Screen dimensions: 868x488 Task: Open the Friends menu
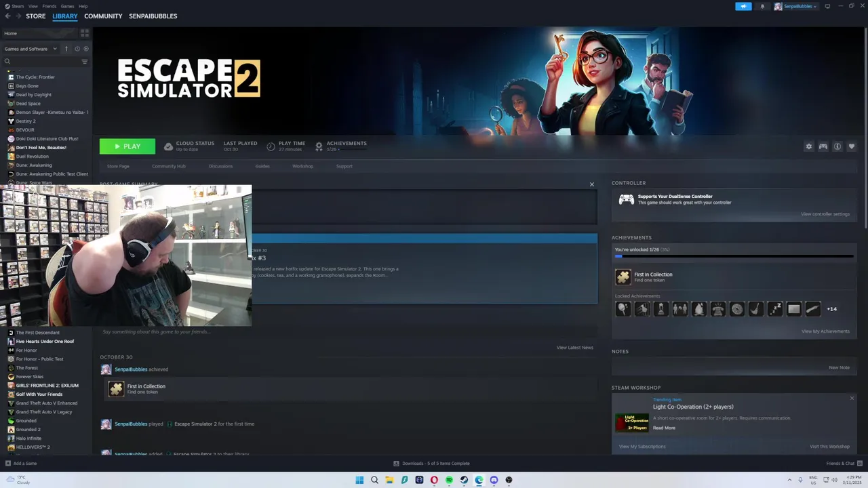click(50, 6)
